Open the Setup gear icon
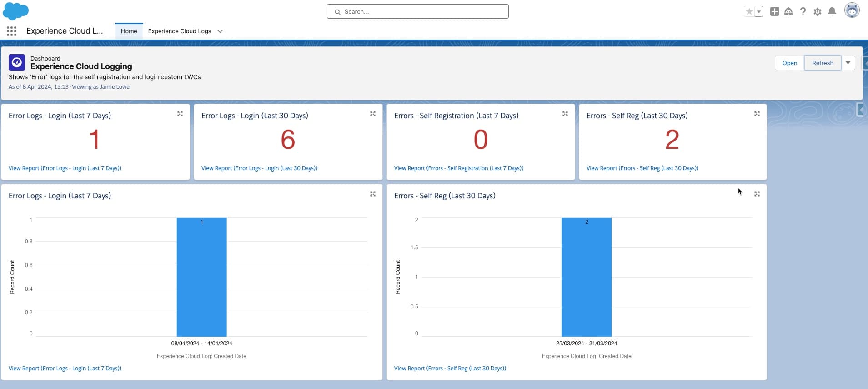This screenshot has height=389, width=868. pyautogui.click(x=818, y=12)
